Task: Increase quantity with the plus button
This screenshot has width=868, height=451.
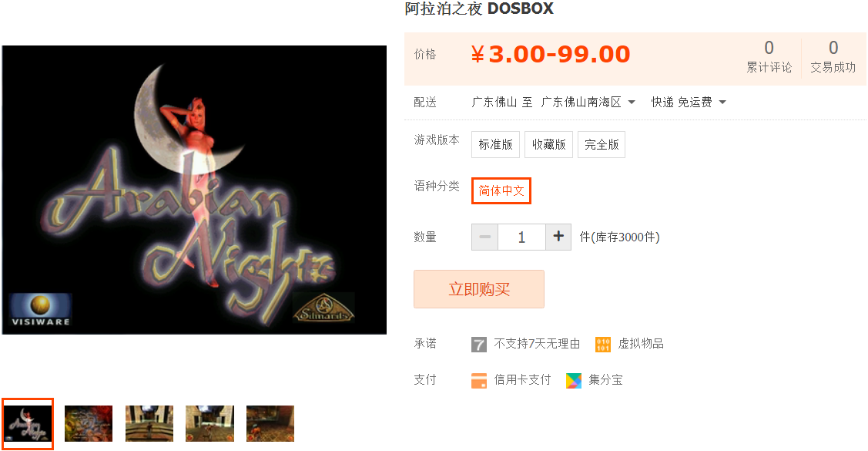Action: (x=558, y=237)
